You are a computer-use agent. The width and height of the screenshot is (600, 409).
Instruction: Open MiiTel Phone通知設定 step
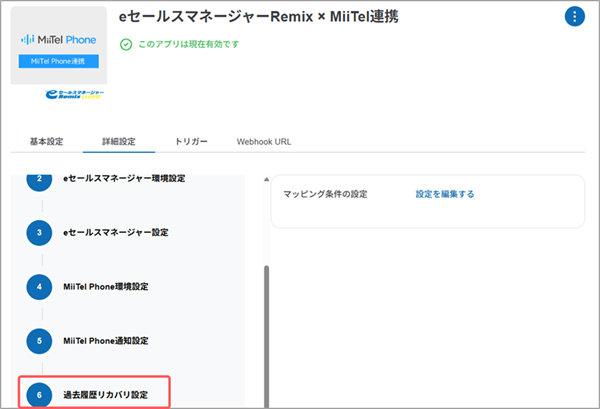(x=106, y=341)
